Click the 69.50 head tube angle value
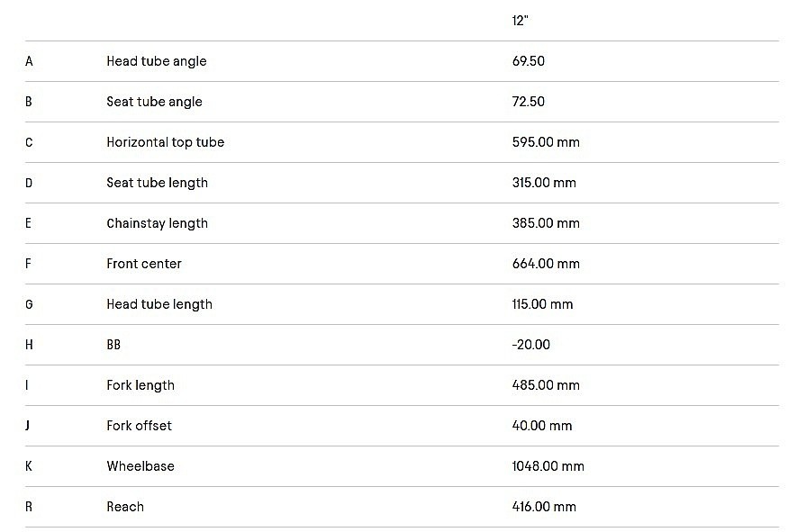 (528, 61)
